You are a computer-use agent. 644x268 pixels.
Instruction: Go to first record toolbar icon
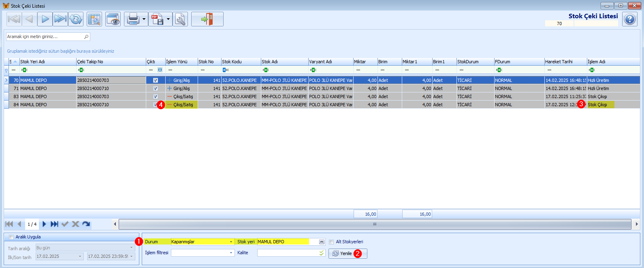pyautogui.click(x=14, y=19)
